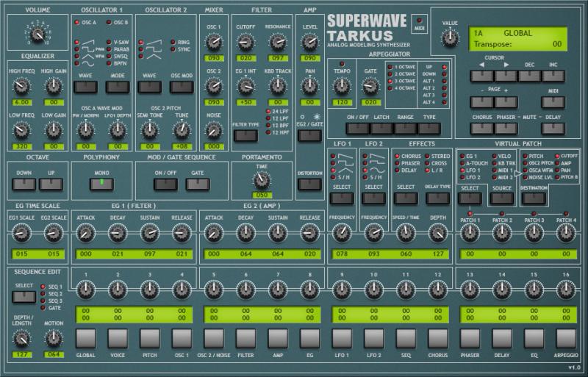Mute the PHASER effect

[x=506, y=129]
